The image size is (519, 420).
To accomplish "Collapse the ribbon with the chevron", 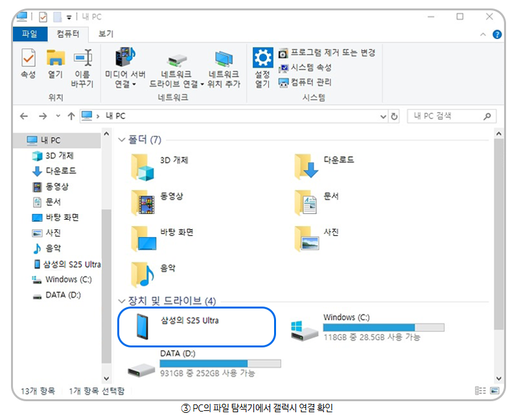I will [x=483, y=34].
